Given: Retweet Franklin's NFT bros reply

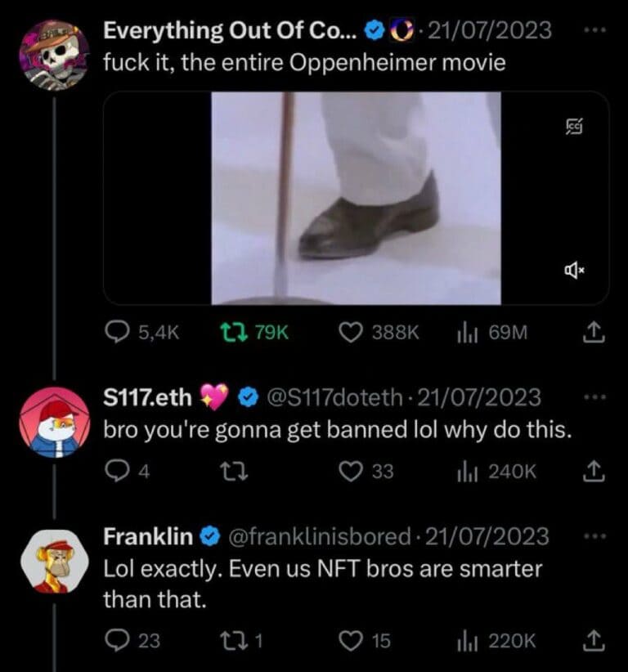Looking at the screenshot, I should tap(233, 641).
